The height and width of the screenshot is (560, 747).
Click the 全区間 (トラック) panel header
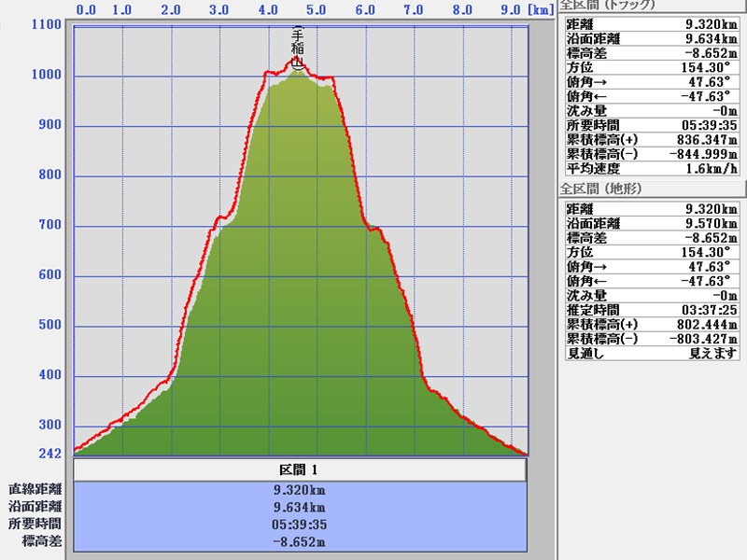pos(605,6)
